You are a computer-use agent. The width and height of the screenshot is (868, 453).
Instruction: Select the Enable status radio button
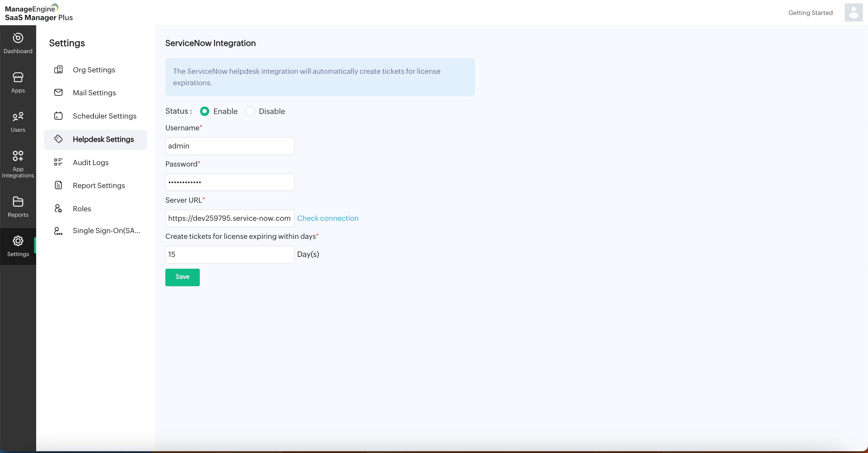[x=205, y=111]
